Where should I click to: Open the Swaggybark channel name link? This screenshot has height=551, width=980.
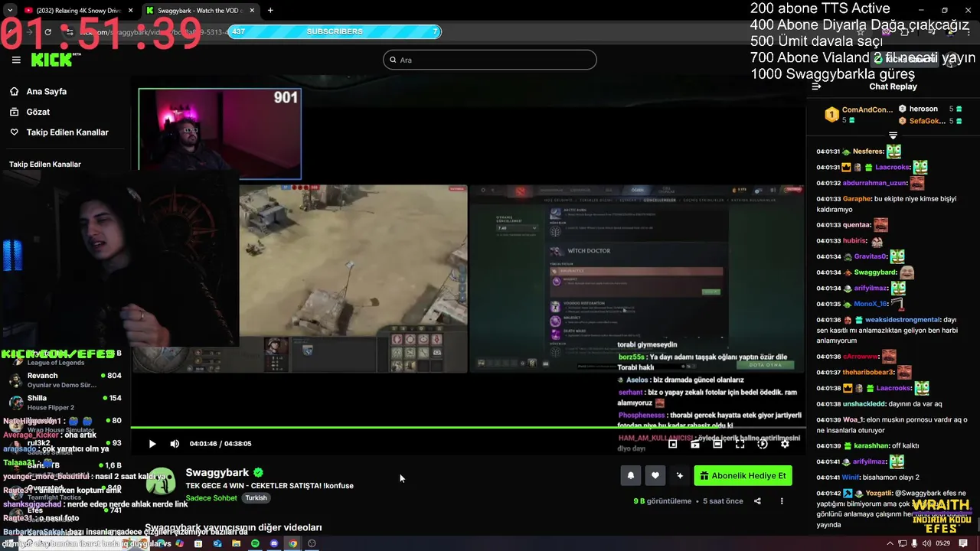[x=217, y=473]
